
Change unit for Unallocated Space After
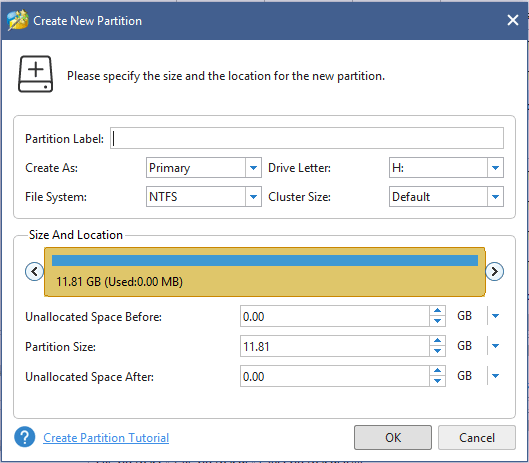(x=495, y=376)
